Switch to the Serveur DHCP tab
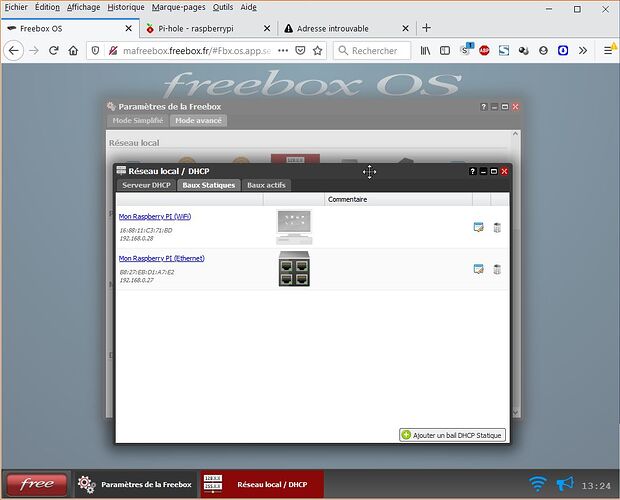The width and height of the screenshot is (620, 500). 146,185
